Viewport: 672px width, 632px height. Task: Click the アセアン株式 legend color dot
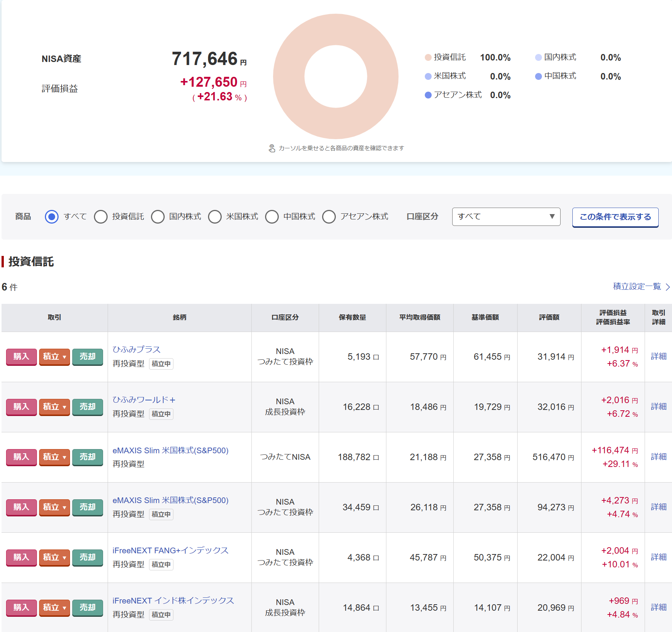428,95
